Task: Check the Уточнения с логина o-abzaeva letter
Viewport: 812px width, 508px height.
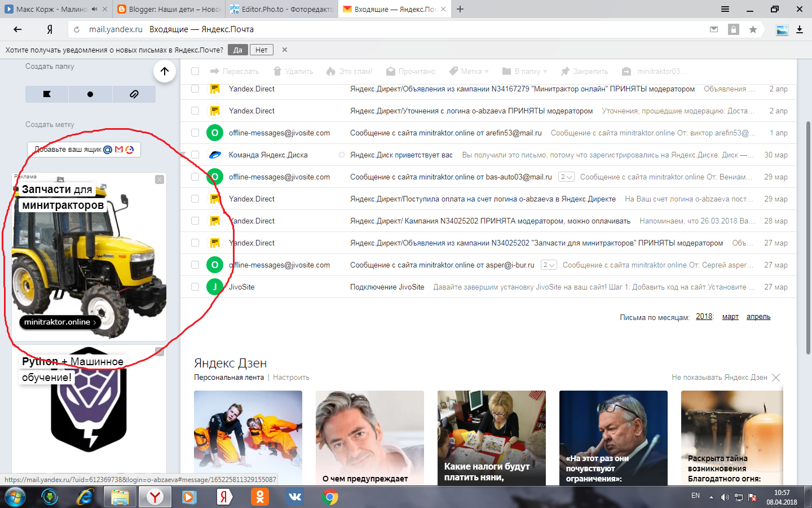Action: click(195, 111)
